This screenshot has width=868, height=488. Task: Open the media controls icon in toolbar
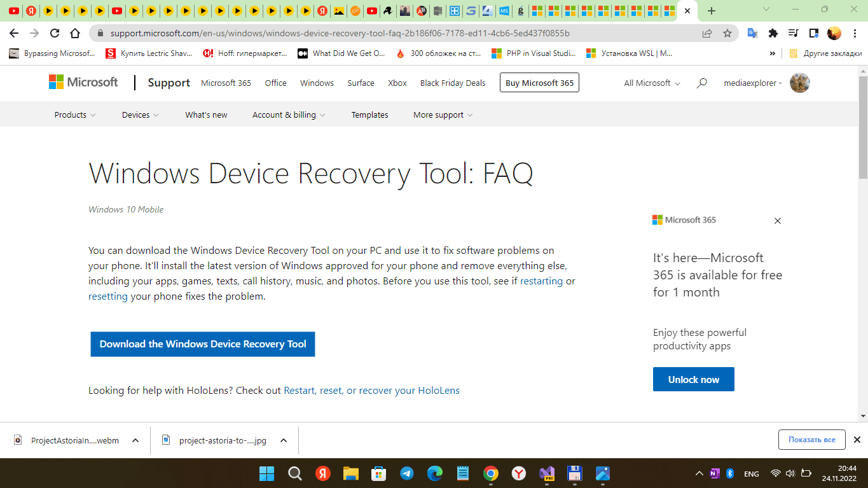point(793,33)
